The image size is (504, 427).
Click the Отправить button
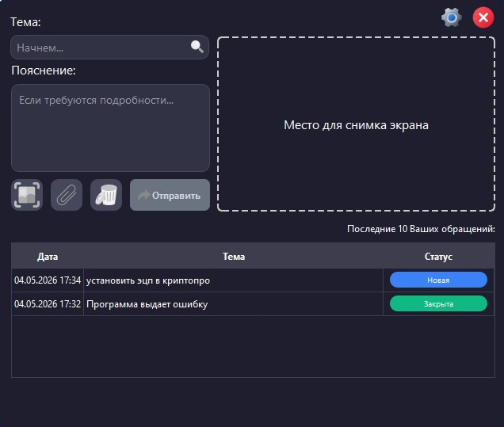170,195
